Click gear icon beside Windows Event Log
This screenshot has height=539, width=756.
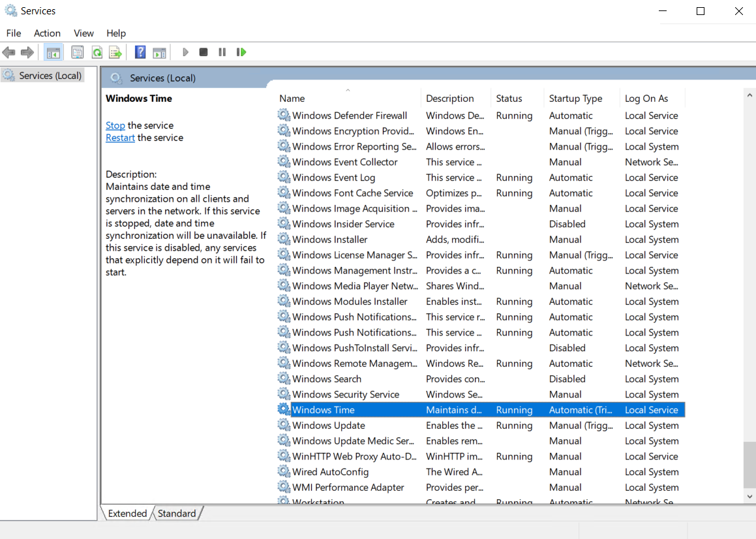pyautogui.click(x=284, y=177)
